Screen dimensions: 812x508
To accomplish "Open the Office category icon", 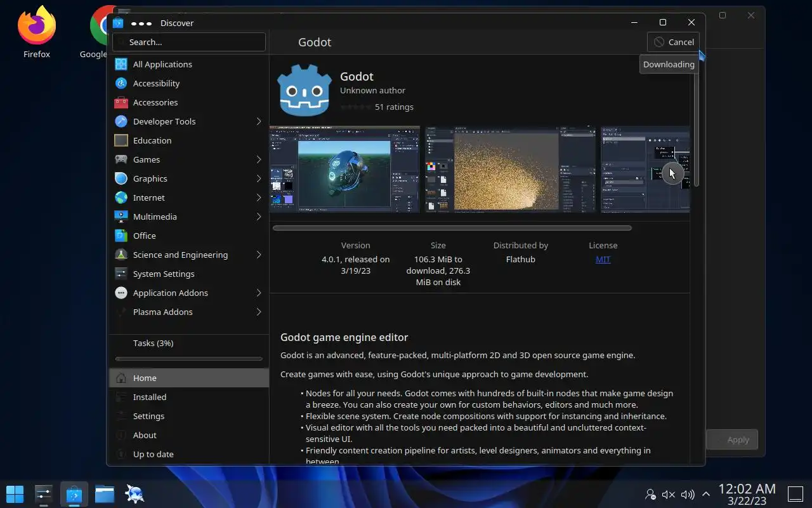I will pos(121,236).
